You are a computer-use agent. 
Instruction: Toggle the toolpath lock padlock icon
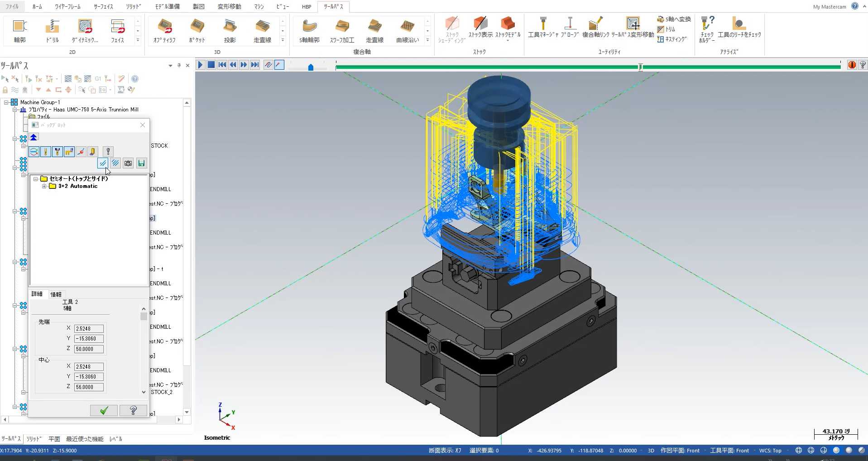[5, 90]
